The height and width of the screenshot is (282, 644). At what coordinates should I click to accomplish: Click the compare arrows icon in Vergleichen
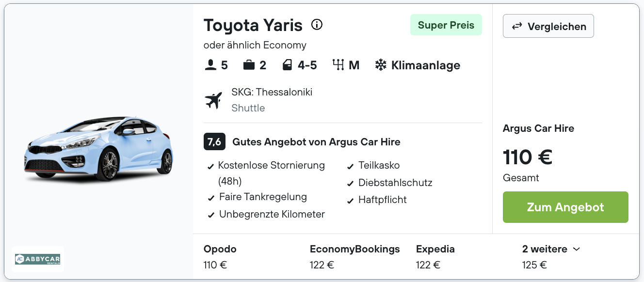pyautogui.click(x=517, y=26)
